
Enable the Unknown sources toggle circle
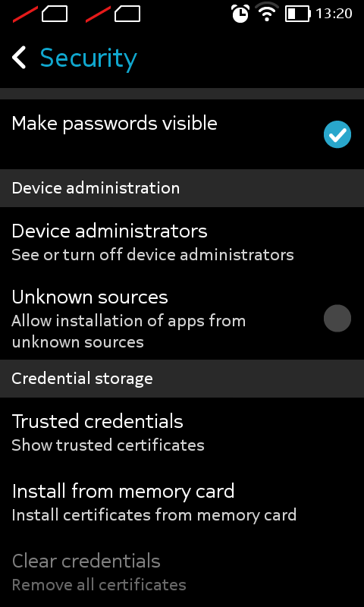pos(337,318)
